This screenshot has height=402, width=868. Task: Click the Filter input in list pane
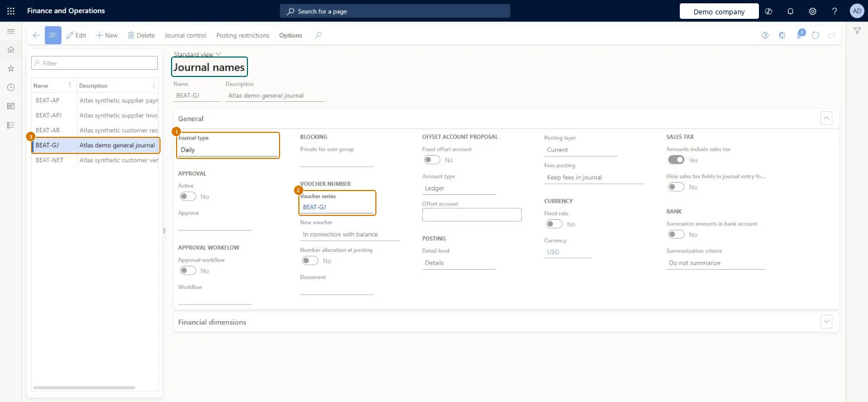pyautogui.click(x=95, y=63)
